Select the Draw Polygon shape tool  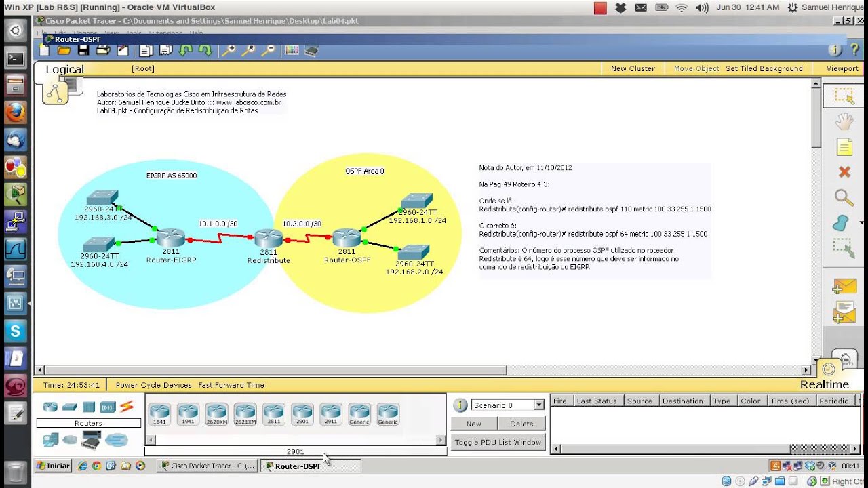[x=841, y=223]
